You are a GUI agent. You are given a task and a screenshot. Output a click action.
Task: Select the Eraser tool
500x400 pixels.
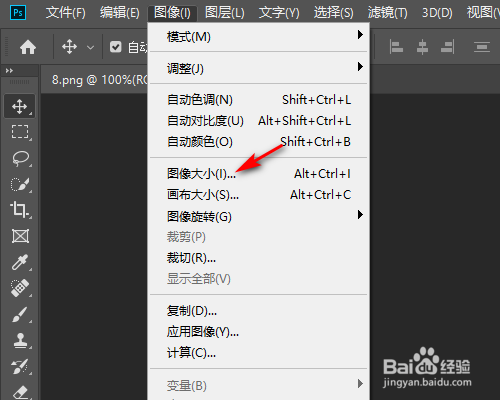pyautogui.click(x=21, y=392)
